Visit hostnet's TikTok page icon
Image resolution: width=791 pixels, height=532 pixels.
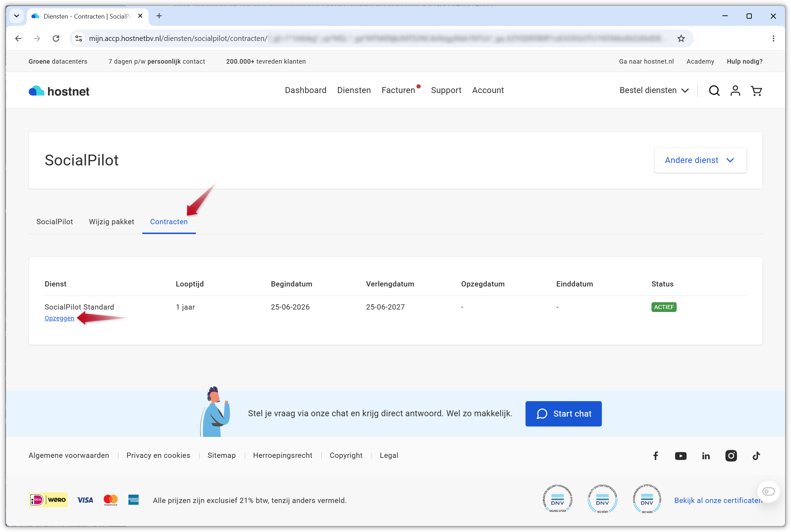click(756, 456)
